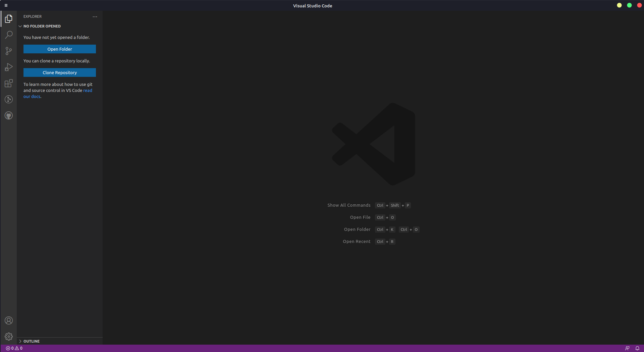Show errors and warnings in status bar

pos(14,348)
